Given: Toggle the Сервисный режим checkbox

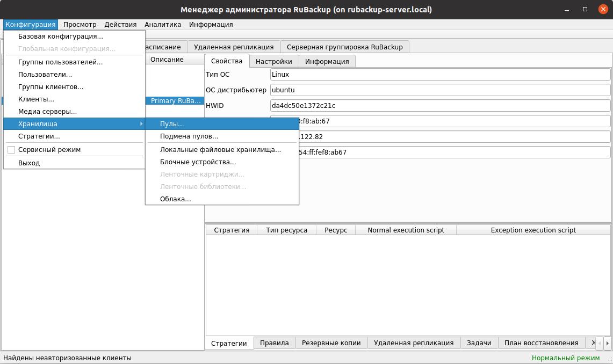Looking at the screenshot, I should 11,150.
